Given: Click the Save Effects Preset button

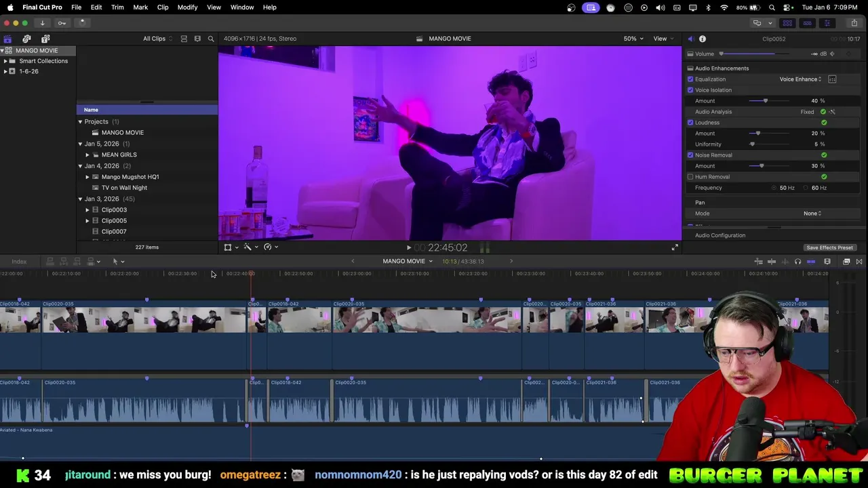Looking at the screenshot, I should (x=829, y=248).
